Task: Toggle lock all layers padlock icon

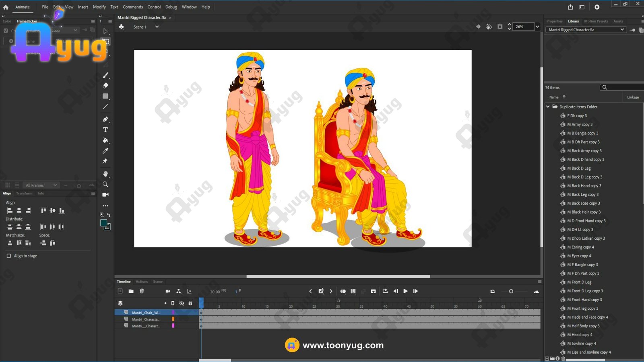Action: pos(190,303)
